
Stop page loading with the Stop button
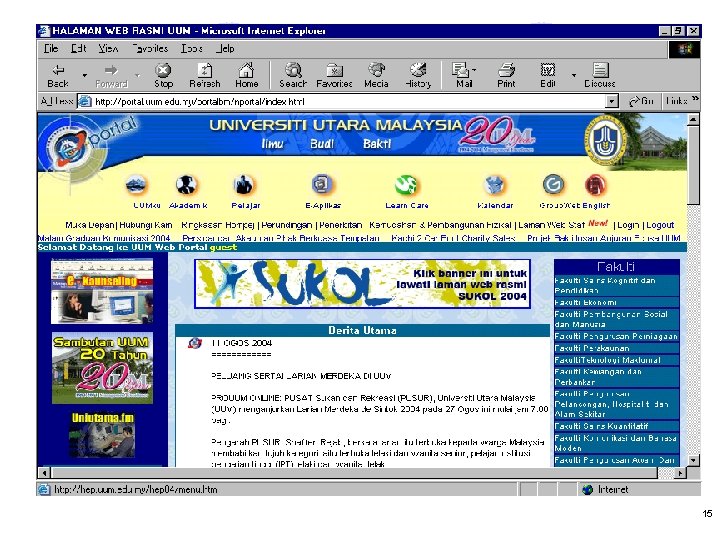click(163, 76)
